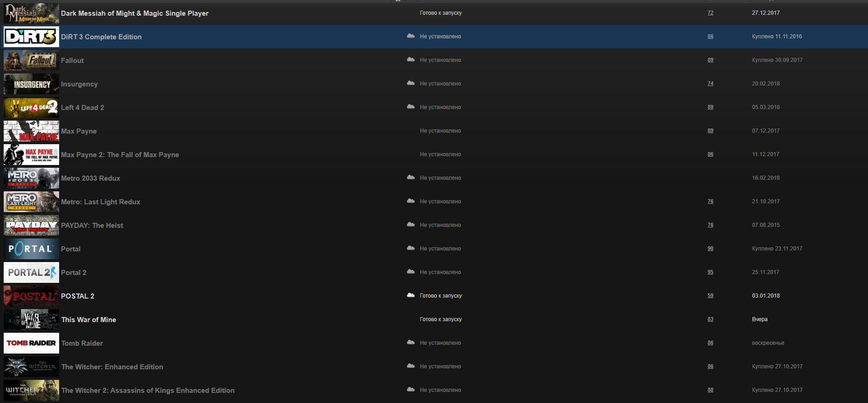Click the This War of Mine title
The height and width of the screenshot is (403, 868).
coord(89,320)
